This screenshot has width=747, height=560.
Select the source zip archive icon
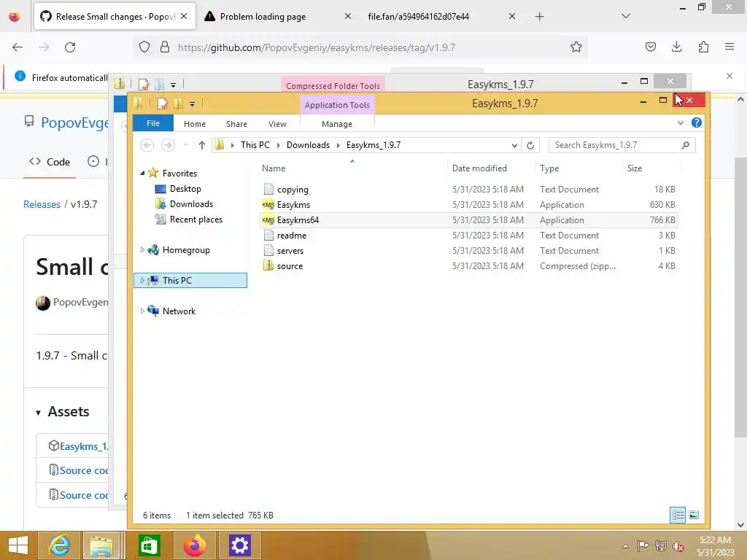click(268, 265)
